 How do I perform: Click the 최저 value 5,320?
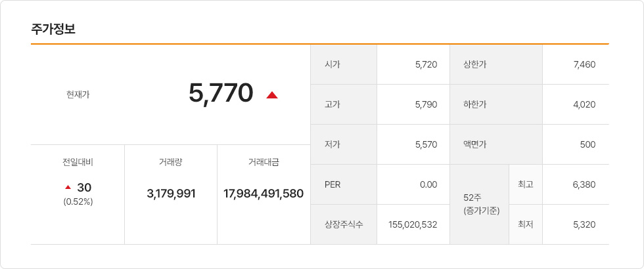point(584,224)
